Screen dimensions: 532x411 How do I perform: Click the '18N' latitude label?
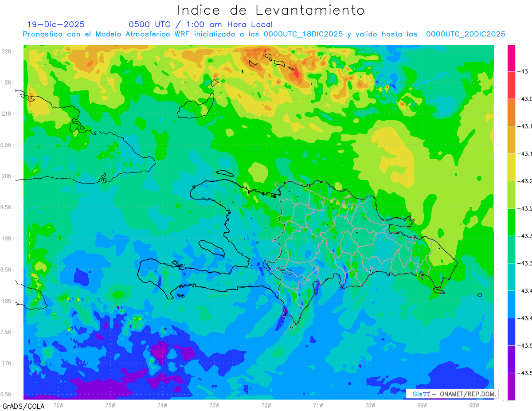tap(8, 301)
